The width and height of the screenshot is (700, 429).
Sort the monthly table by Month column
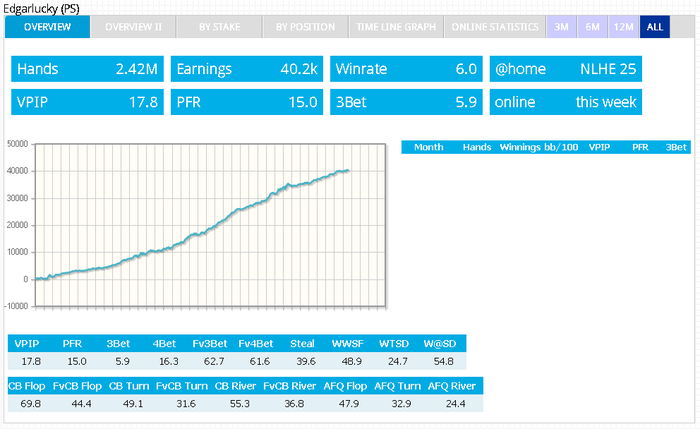[x=429, y=147]
